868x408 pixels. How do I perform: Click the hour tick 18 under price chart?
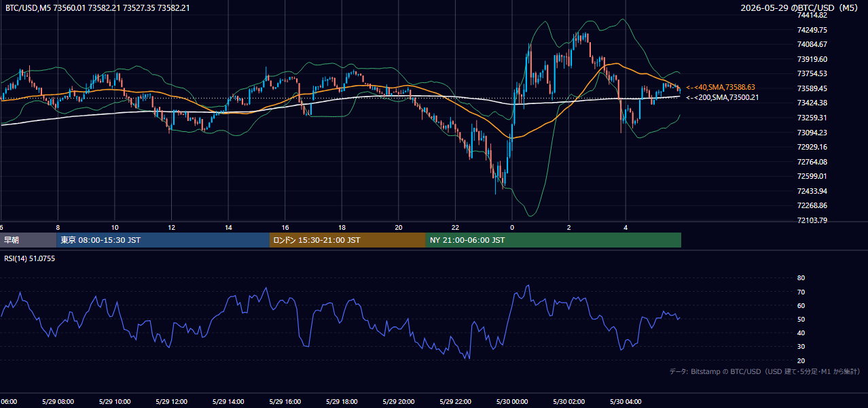pyautogui.click(x=342, y=228)
